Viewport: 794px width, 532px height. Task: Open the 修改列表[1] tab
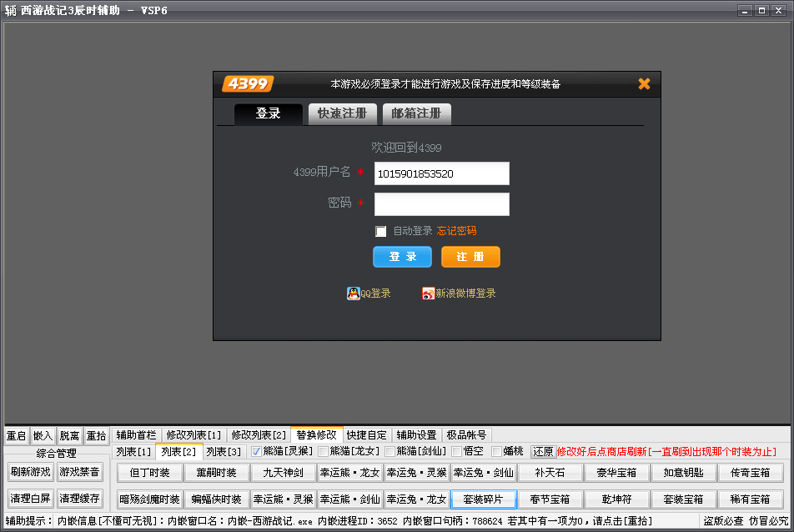[194, 434]
